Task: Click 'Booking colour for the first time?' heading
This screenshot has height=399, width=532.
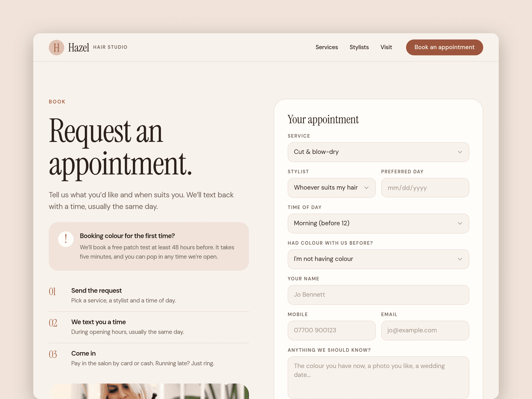Action: click(x=127, y=236)
